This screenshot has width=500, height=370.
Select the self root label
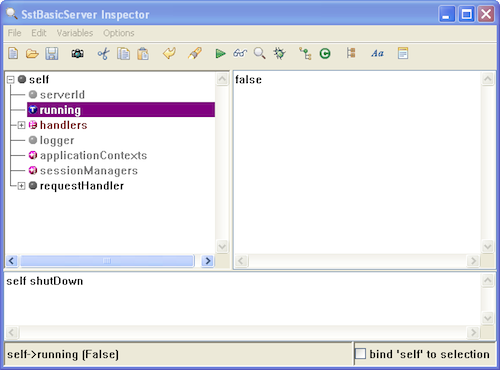tap(39, 79)
